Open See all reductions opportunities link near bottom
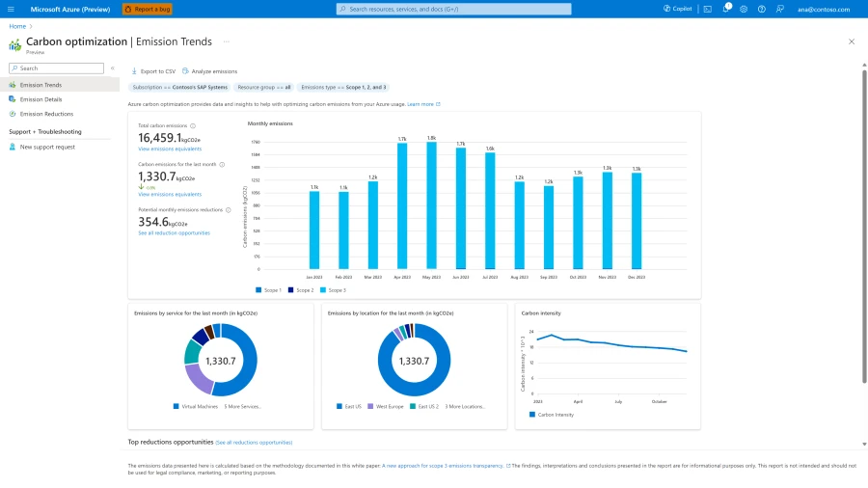 254,443
